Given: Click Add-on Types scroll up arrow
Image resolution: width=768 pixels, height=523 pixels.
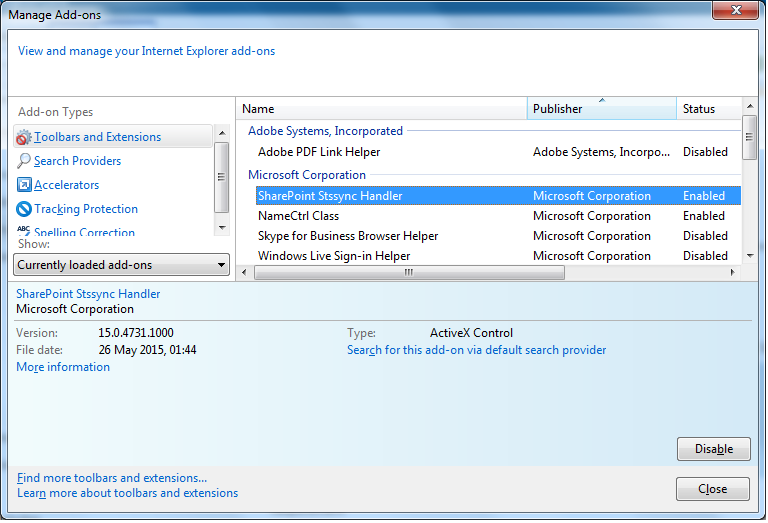Looking at the screenshot, I should [222, 133].
